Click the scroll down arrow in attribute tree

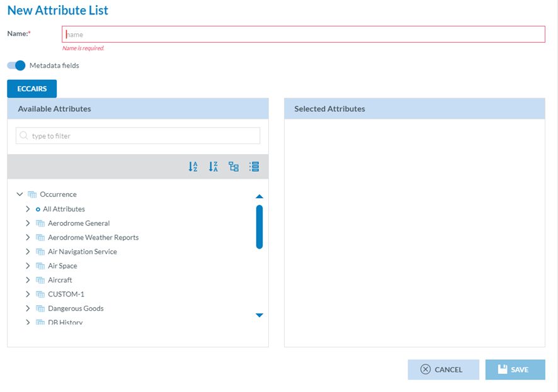pyautogui.click(x=259, y=315)
